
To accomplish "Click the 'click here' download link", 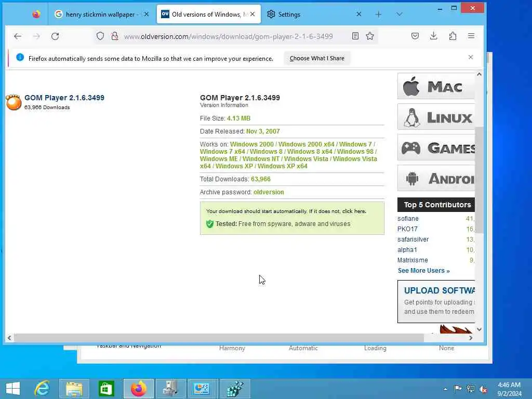I will pyautogui.click(x=354, y=211).
